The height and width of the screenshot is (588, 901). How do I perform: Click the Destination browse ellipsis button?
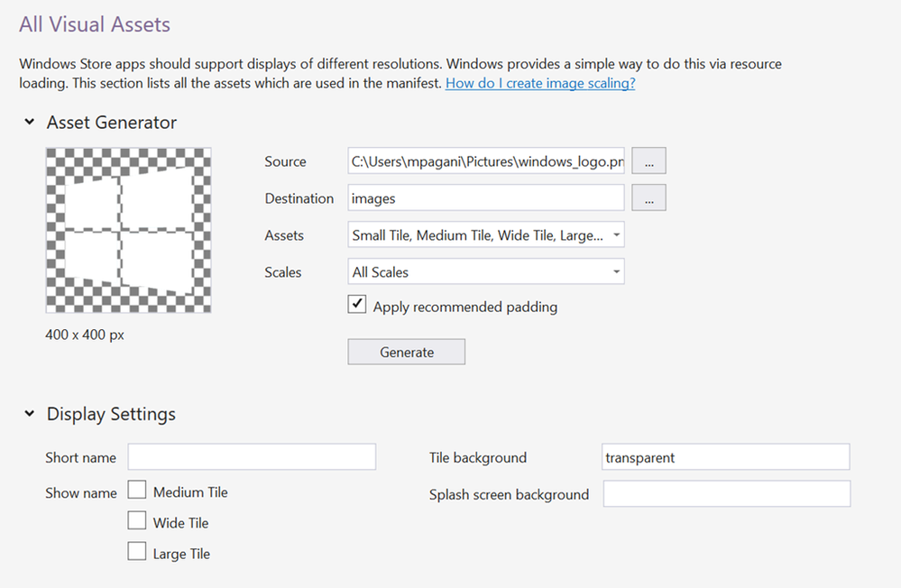tap(648, 198)
